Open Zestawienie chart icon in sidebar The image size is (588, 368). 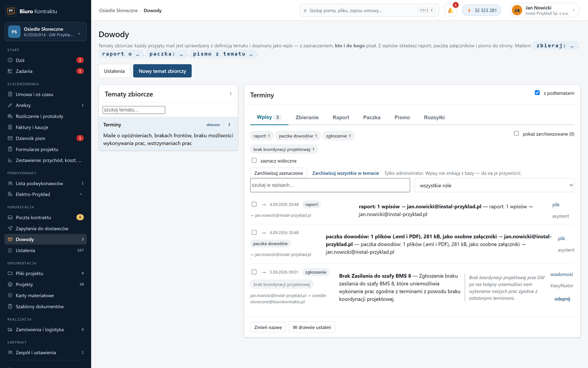(10, 160)
